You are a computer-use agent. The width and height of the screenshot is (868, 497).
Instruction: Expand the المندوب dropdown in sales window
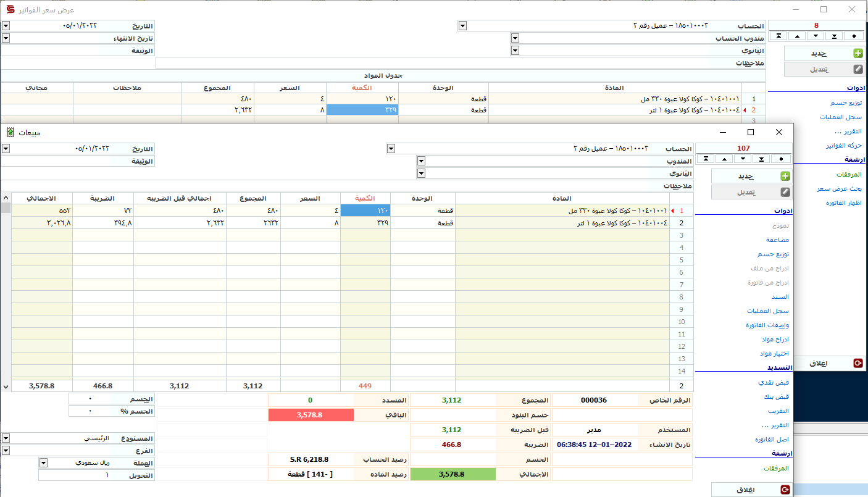coord(421,161)
